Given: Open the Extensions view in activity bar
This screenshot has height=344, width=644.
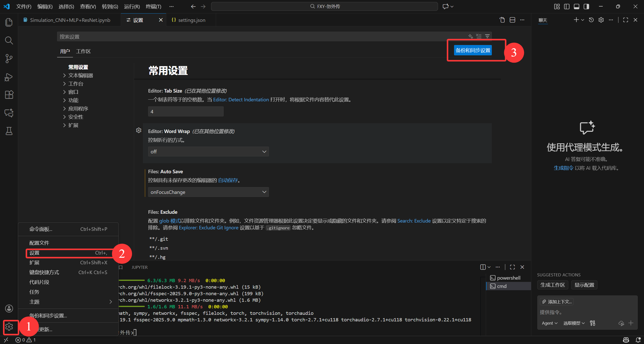Looking at the screenshot, I should pyautogui.click(x=9, y=95).
